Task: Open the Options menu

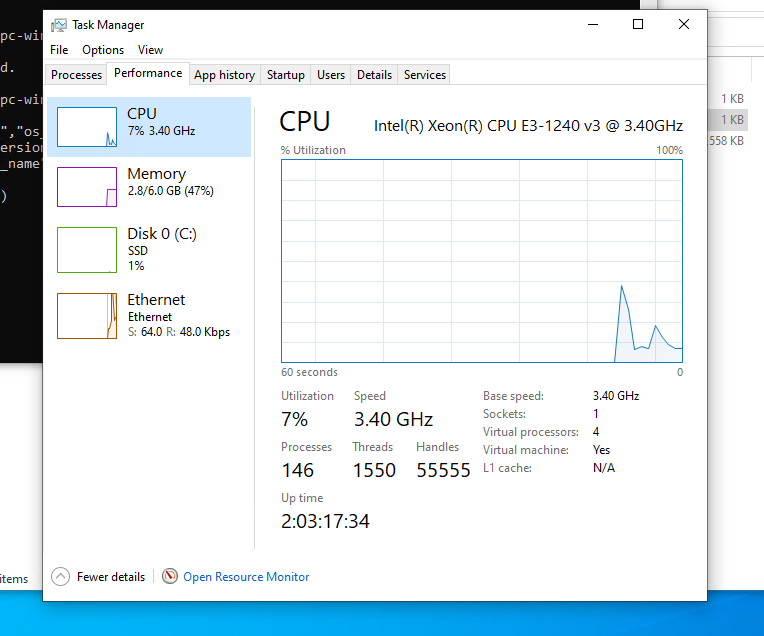Action: (x=103, y=50)
